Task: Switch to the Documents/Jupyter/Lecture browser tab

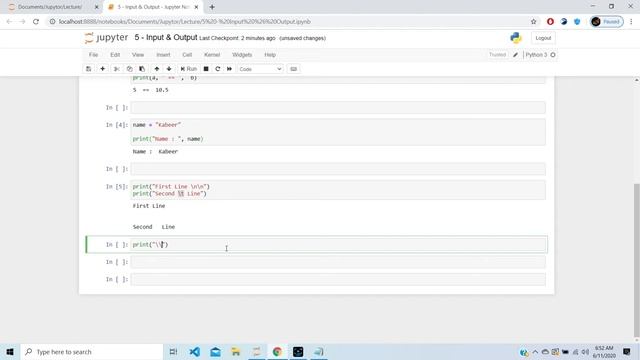Action: (50, 7)
